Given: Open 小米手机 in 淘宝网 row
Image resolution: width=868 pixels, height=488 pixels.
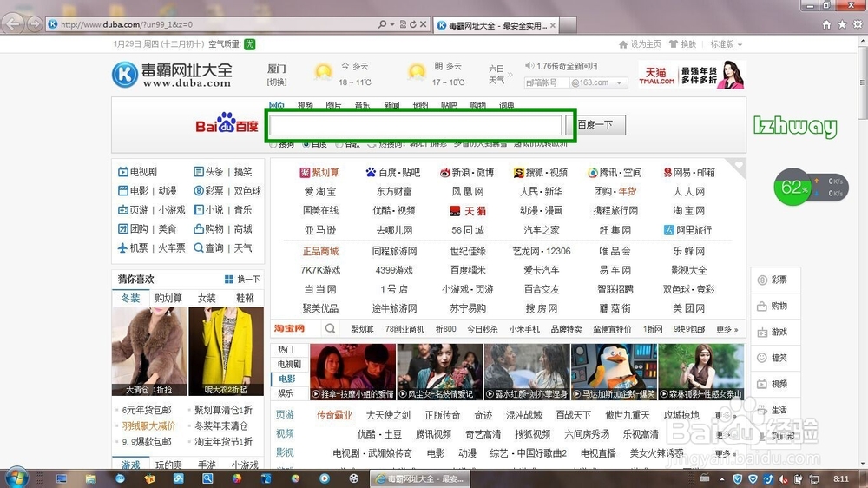Looking at the screenshot, I should click(x=523, y=329).
